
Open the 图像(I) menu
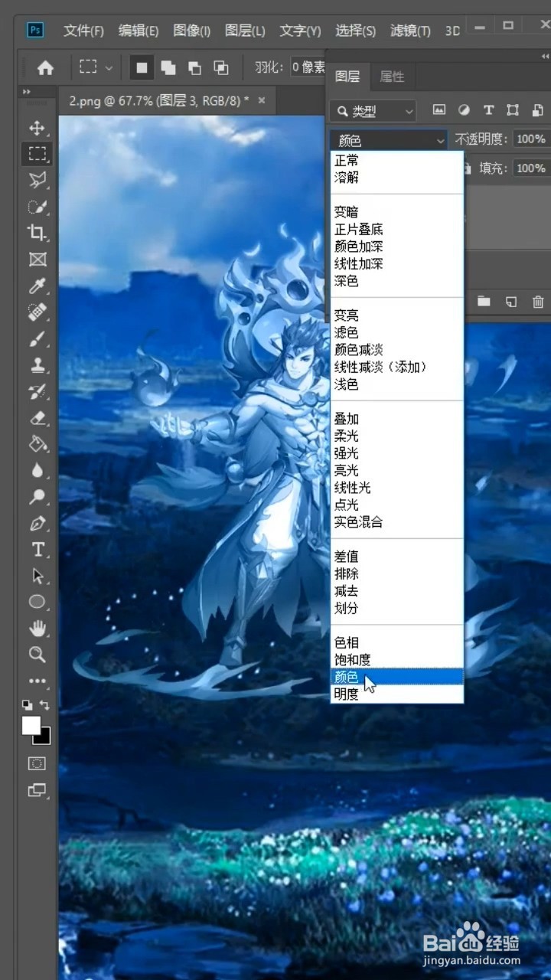click(x=191, y=31)
